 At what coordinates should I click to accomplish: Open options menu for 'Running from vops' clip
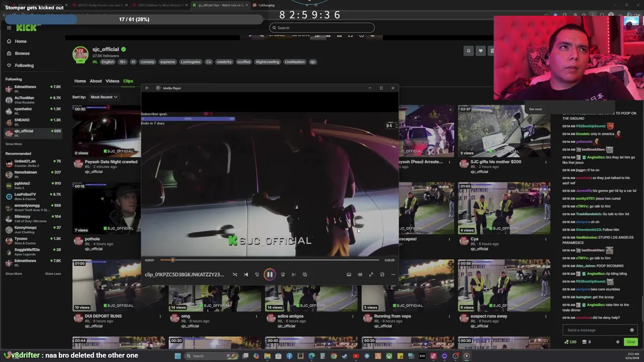click(449, 316)
